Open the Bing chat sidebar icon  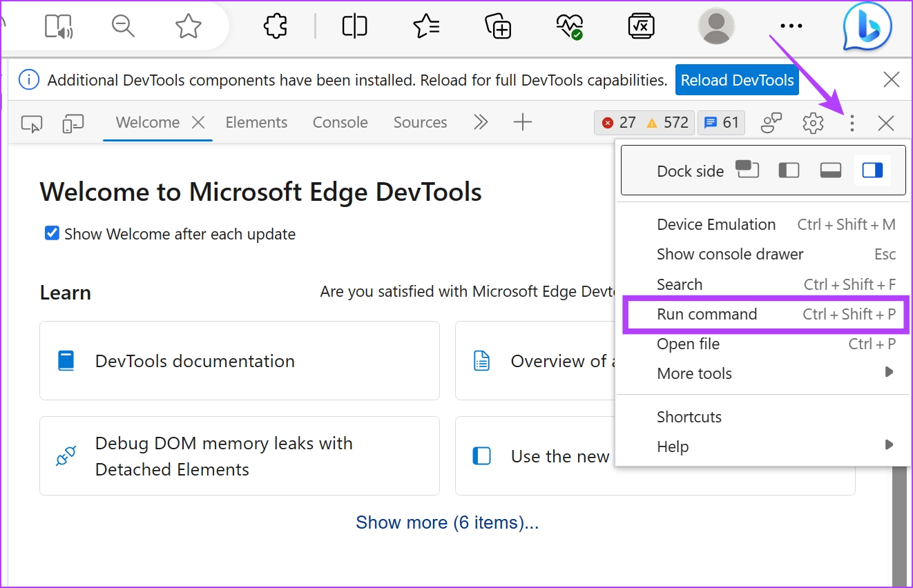click(867, 26)
